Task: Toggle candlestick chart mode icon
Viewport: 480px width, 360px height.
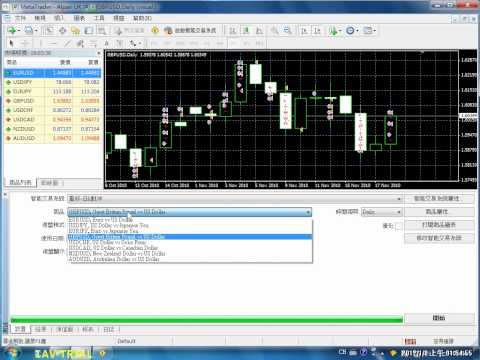Action: (246, 31)
